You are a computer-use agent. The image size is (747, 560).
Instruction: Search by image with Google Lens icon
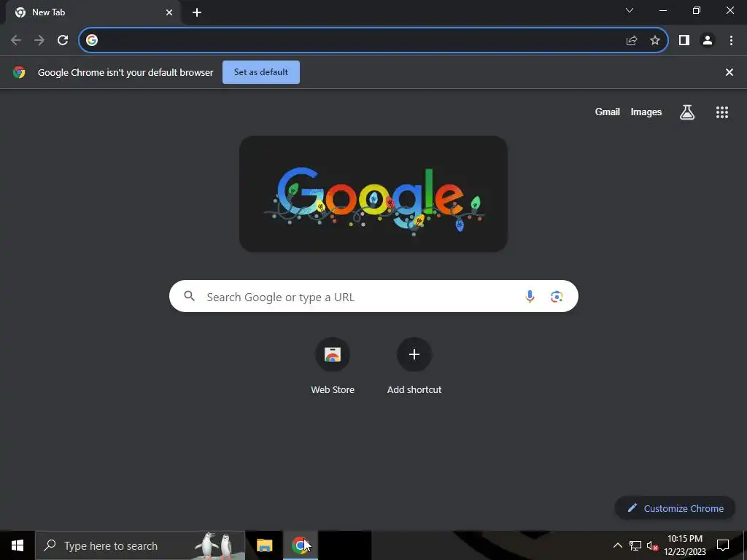(557, 296)
